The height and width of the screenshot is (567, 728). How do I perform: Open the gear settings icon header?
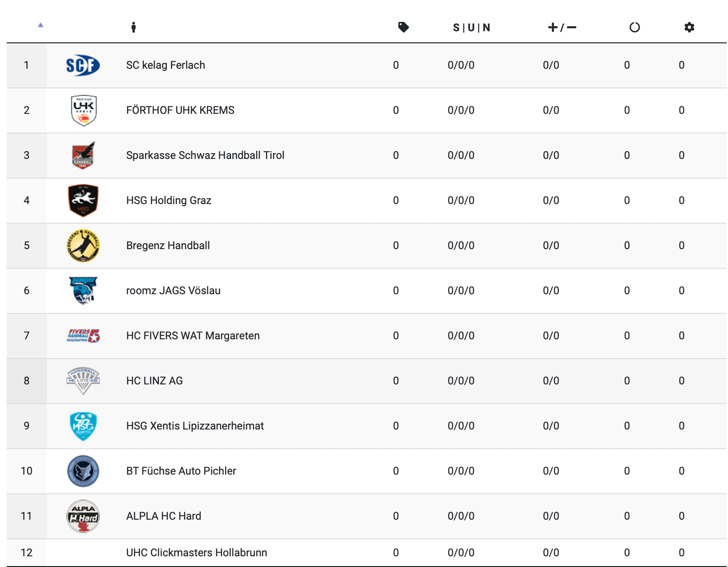pos(689,27)
